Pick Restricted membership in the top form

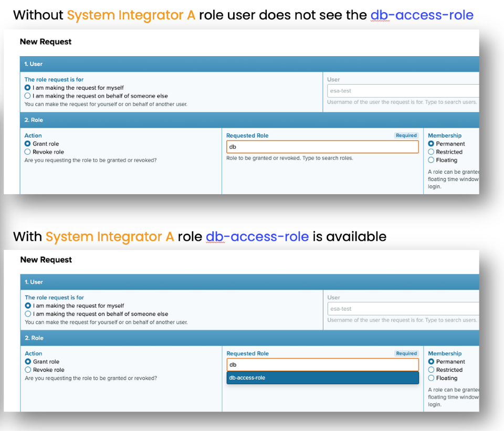click(432, 152)
